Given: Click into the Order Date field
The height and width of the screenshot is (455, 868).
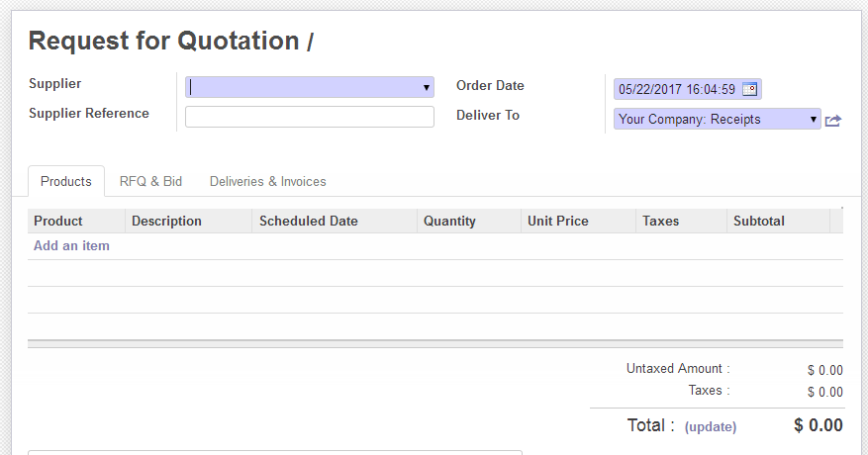Looking at the screenshot, I should point(677,89).
